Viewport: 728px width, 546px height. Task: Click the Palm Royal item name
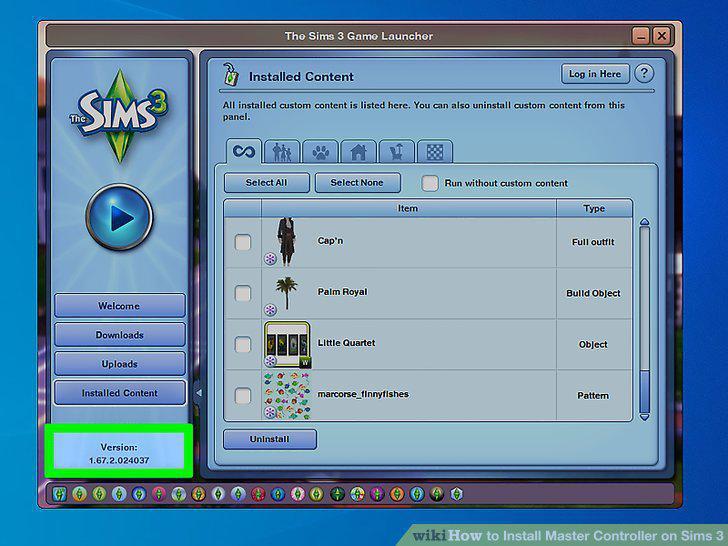(x=342, y=292)
